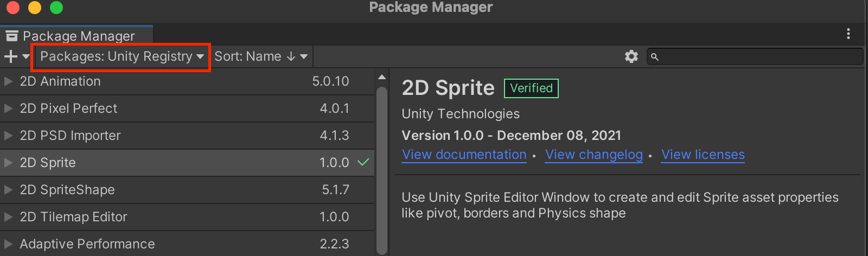Select the Adaptive Performance package row
868x256 pixels.
[187, 244]
